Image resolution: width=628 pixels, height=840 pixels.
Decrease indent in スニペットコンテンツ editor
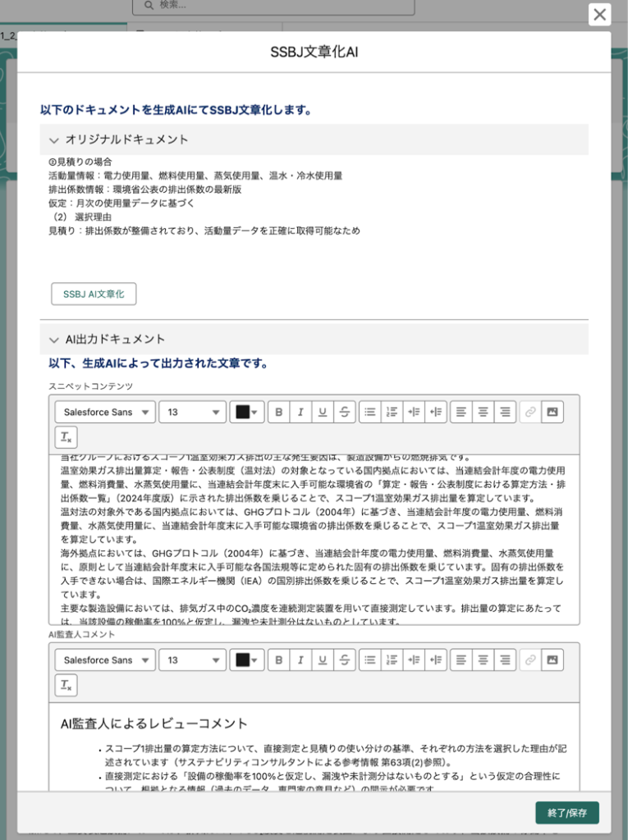436,412
